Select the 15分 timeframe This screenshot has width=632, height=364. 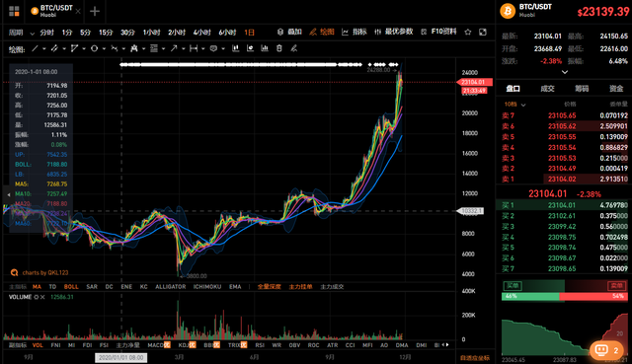tap(106, 33)
